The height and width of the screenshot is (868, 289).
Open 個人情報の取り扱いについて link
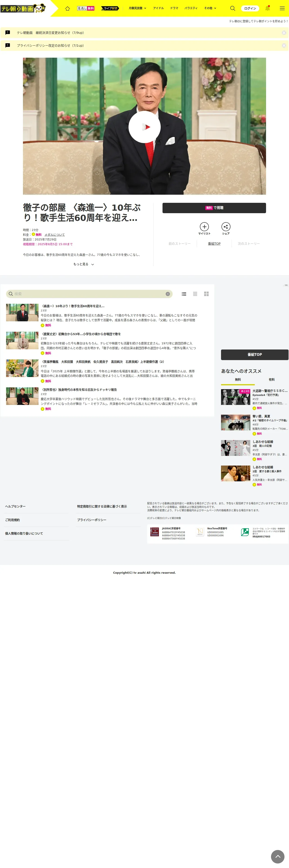[x=24, y=533]
